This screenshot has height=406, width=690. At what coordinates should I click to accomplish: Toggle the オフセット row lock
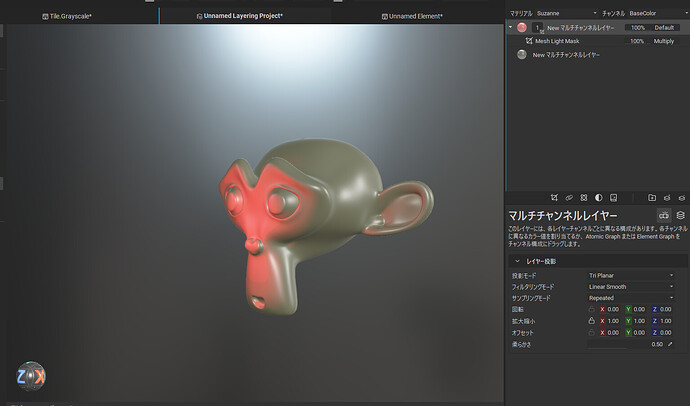(x=591, y=333)
